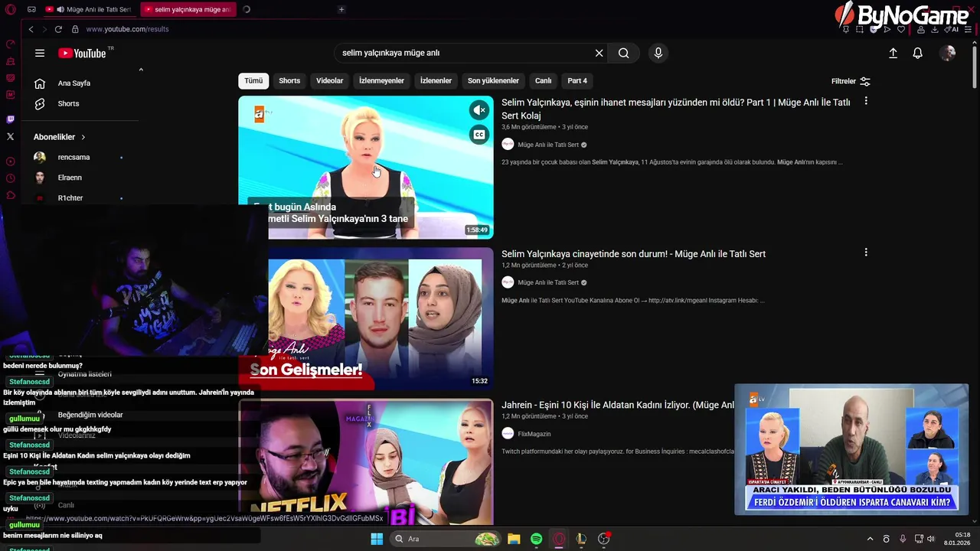Screen dimensions: 980x551
Task: Open more options for first video result
Action: (x=866, y=101)
